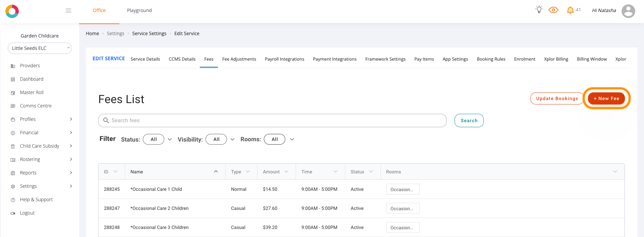Open the Little Seeds ELC service dropdown

coord(40,48)
